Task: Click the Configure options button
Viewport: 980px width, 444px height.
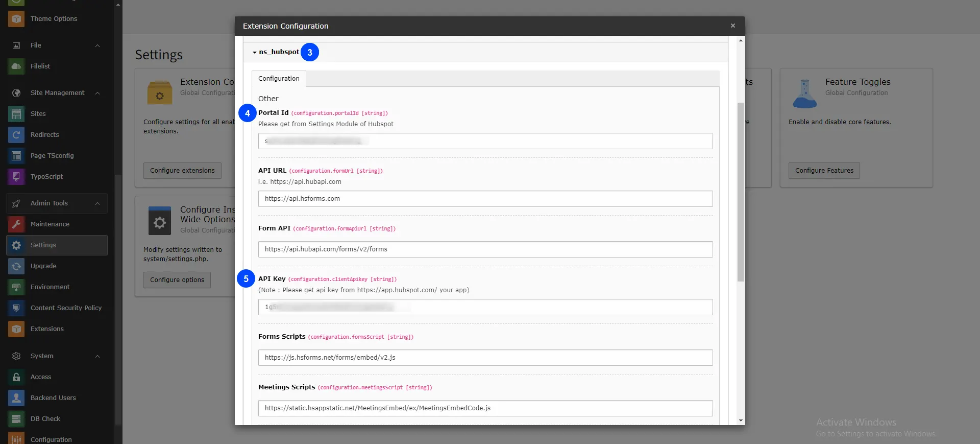Action: click(x=177, y=280)
